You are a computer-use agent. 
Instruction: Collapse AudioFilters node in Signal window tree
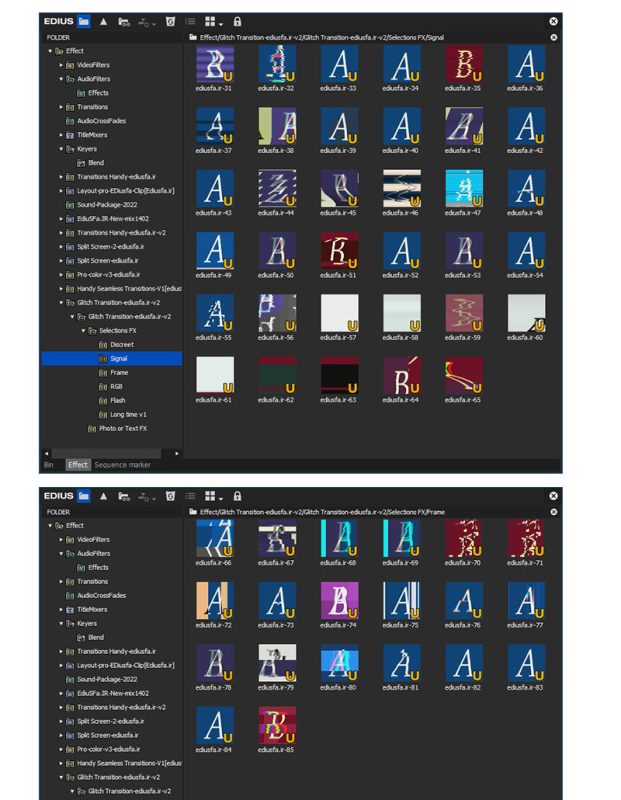click(x=61, y=79)
